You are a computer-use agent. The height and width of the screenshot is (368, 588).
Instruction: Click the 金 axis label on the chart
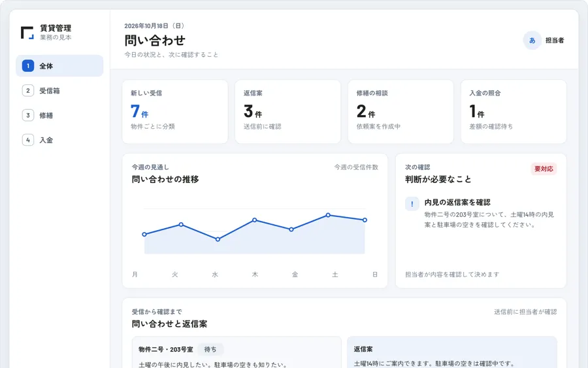coord(295,275)
